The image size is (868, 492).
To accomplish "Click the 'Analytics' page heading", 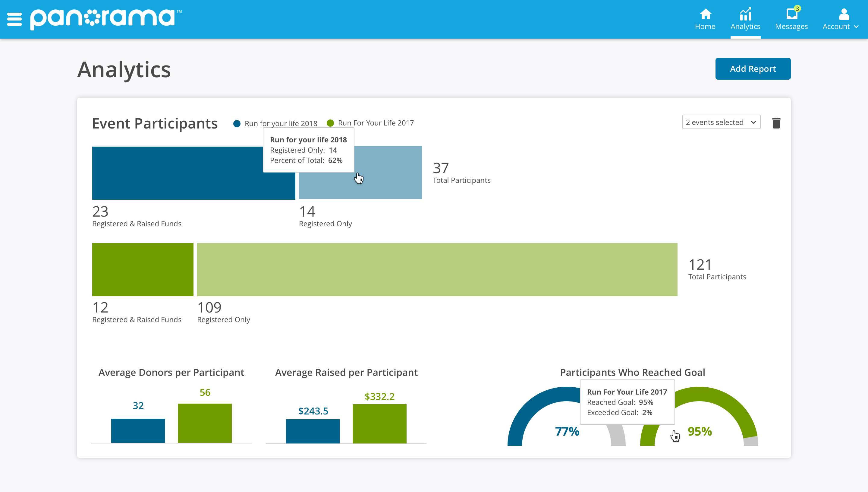I will 124,70.
